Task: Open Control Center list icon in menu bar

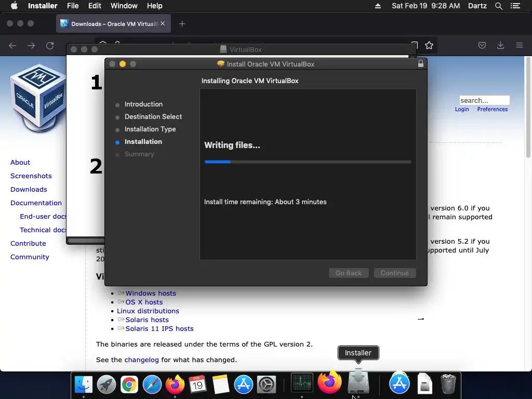Action: [x=515, y=6]
